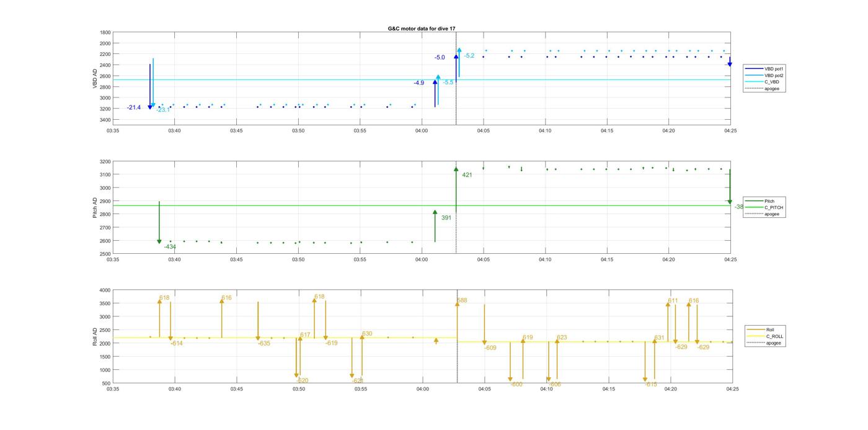Click the '617' roll data label

tap(305, 335)
